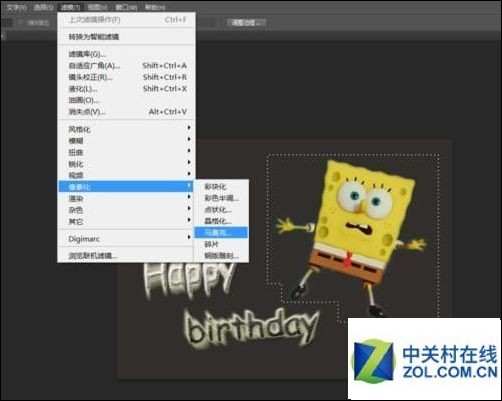Select 自适应广角(A)... menu entry
502x401 pixels.
126,66
